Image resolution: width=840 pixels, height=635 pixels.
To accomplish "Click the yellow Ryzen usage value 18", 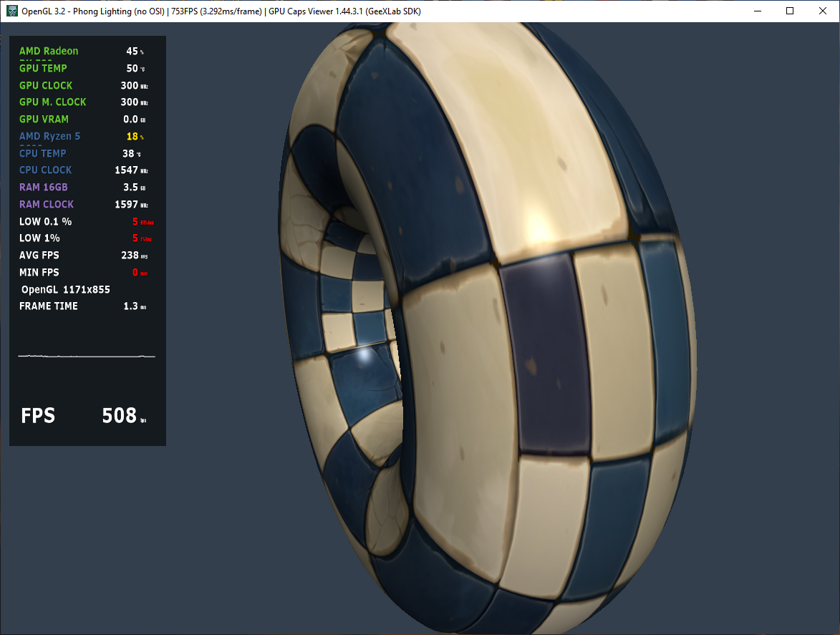I will click(x=132, y=136).
